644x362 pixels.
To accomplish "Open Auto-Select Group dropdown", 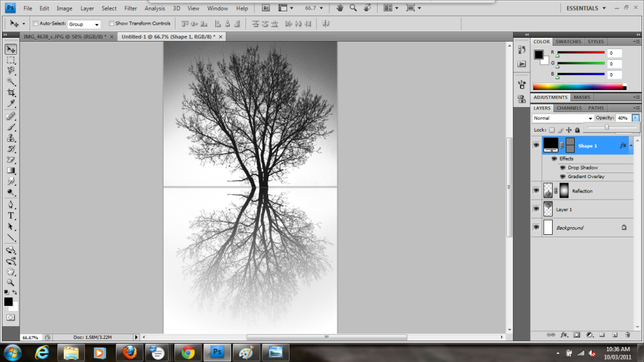I will click(x=84, y=25).
